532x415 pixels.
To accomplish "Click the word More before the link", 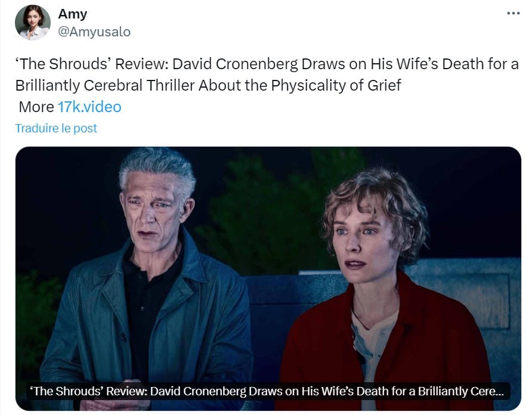I will (36, 107).
